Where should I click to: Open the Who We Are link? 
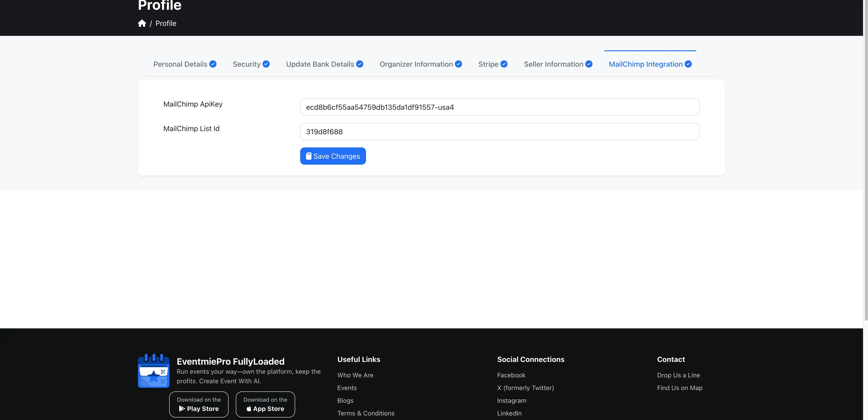[355, 375]
